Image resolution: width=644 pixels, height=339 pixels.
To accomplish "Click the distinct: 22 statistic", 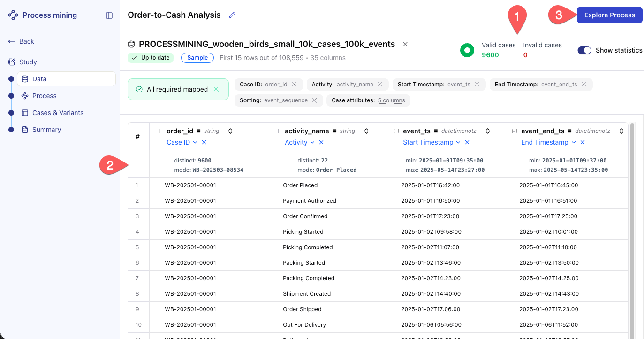I will click(314, 161).
